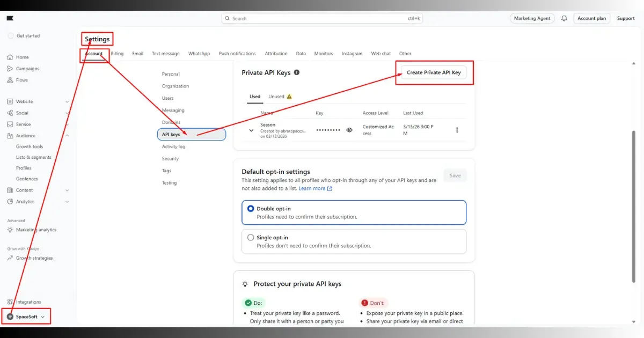This screenshot has width=644, height=338.
Task: Open the Tags settings item
Action: point(167,171)
